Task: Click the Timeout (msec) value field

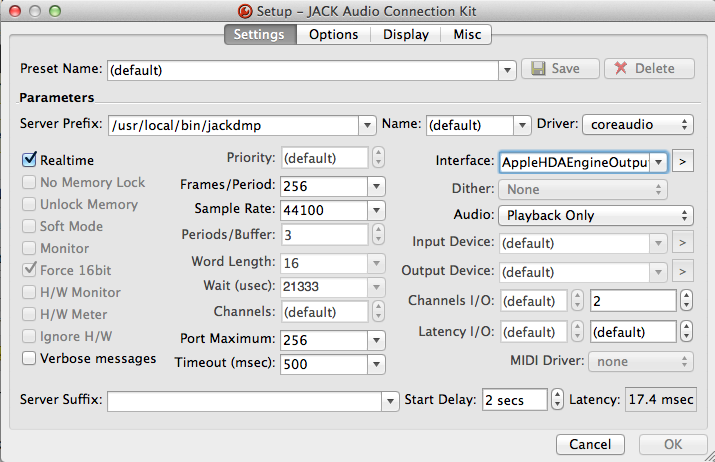Action: 324,364
